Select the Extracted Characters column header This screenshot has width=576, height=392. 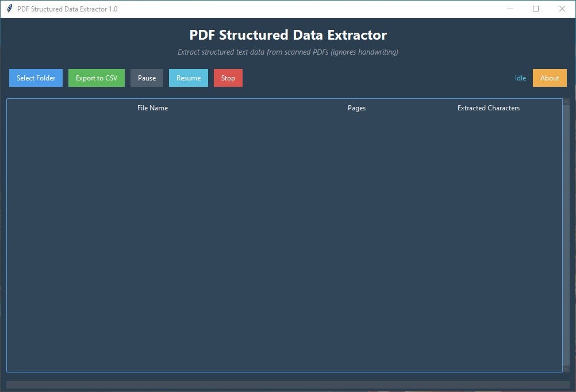[x=489, y=108]
